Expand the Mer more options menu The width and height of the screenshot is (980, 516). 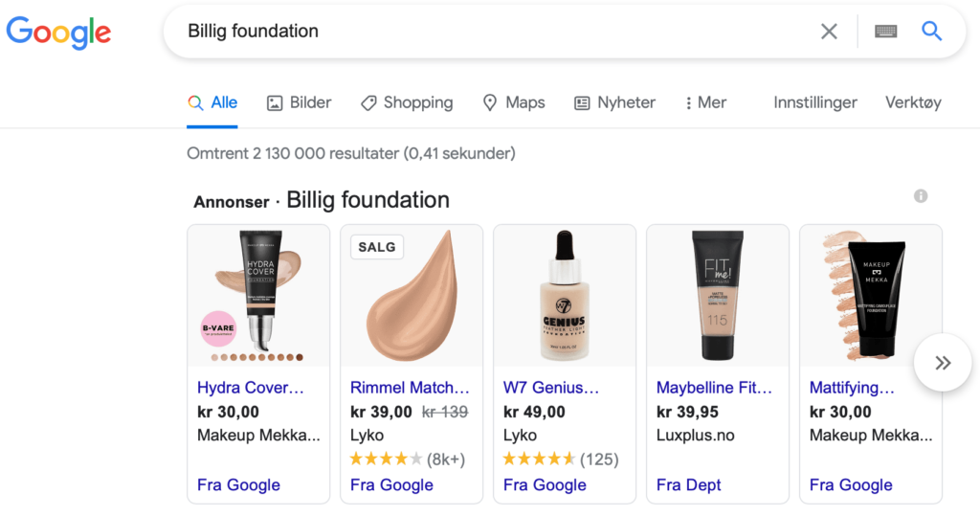click(x=705, y=102)
